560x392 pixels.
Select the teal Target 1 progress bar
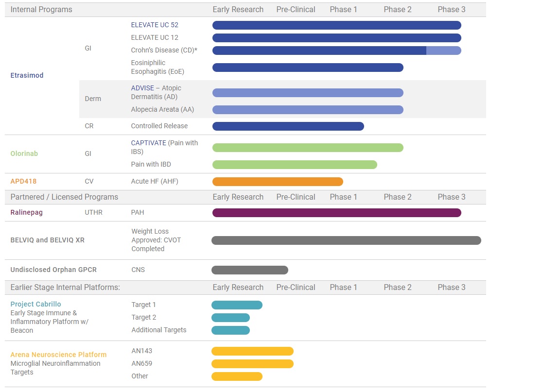pyautogui.click(x=237, y=305)
